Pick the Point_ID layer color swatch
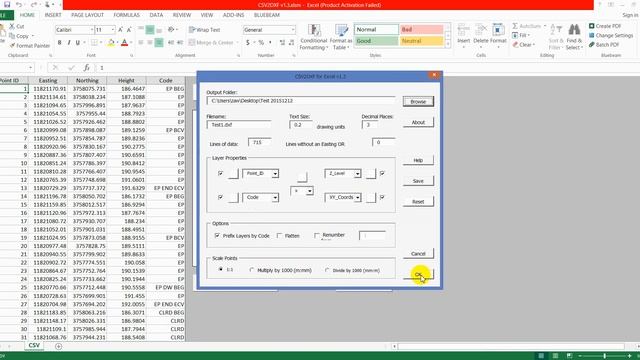This screenshot has height=360, width=640. [233, 174]
